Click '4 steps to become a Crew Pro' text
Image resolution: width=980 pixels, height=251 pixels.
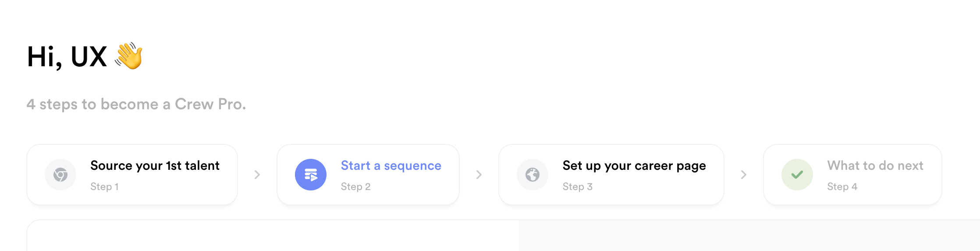pyautogui.click(x=136, y=104)
